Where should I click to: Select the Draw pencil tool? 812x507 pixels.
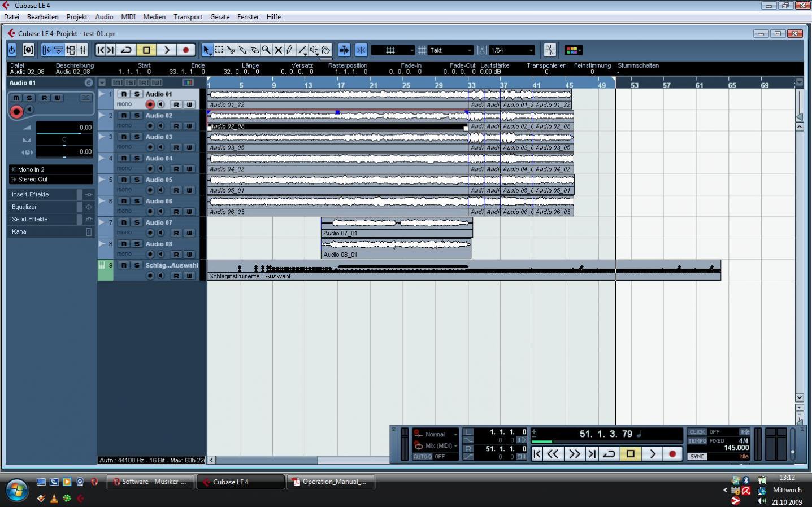tap(290, 50)
